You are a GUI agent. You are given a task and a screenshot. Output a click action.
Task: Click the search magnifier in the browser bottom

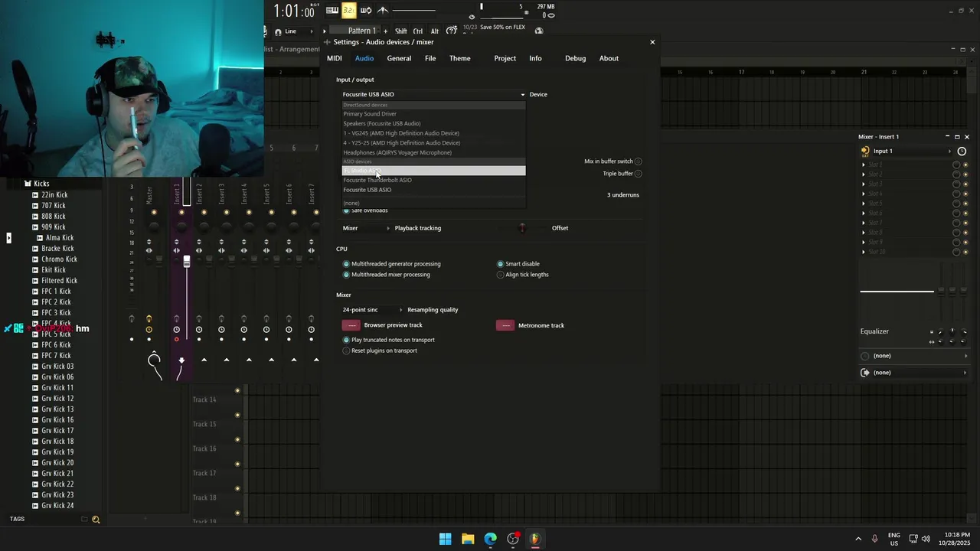click(x=96, y=520)
